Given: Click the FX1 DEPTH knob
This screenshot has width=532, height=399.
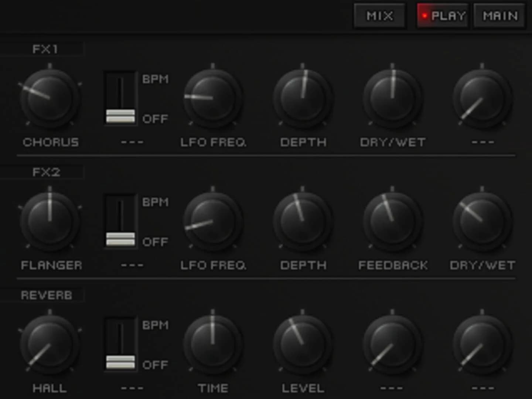Looking at the screenshot, I should [x=303, y=98].
